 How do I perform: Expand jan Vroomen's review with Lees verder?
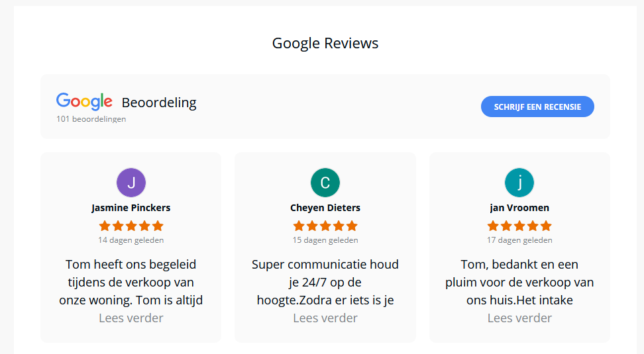pos(519,318)
